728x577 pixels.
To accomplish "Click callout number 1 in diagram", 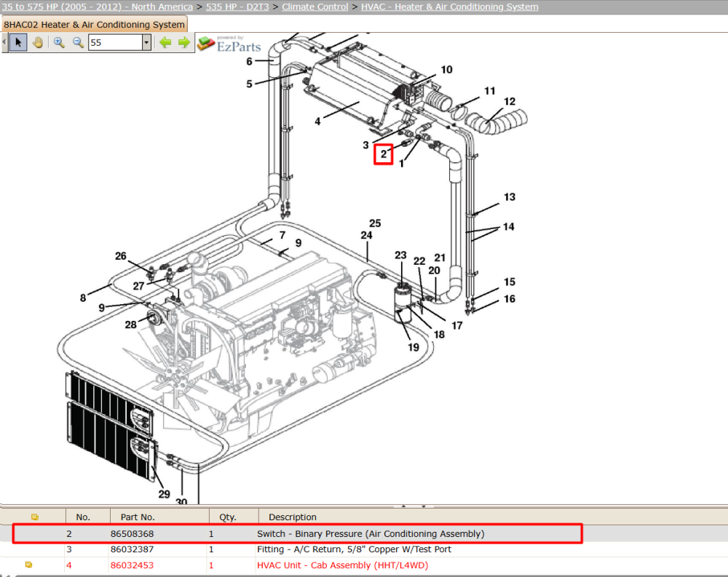I will coord(401,164).
